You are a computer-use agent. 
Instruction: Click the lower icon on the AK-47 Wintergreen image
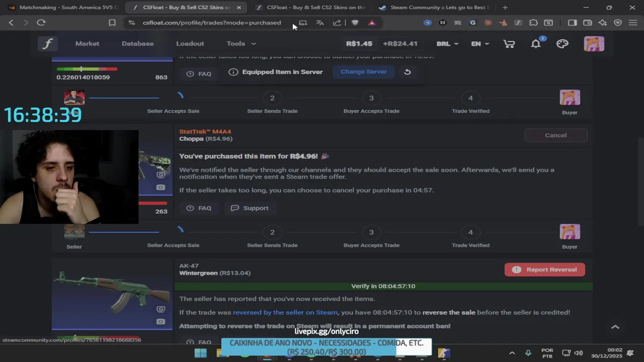(160, 321)
